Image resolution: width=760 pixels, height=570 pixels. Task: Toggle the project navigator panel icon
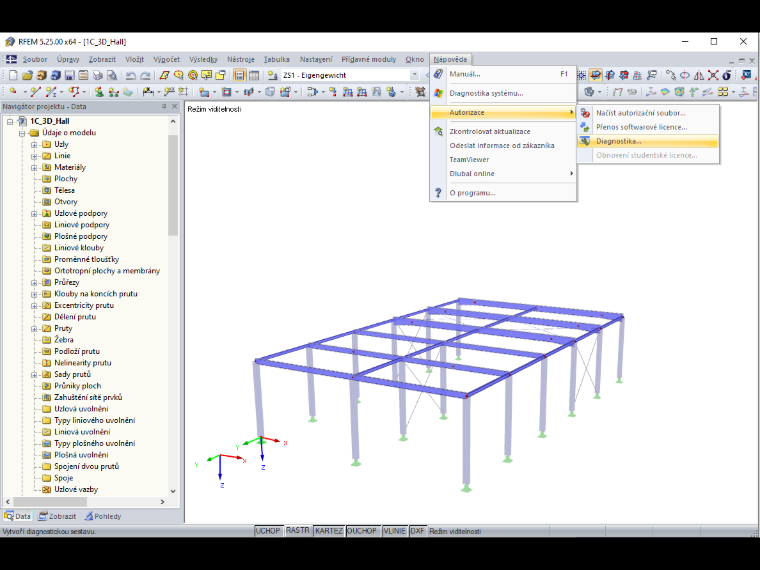point(239,75)
